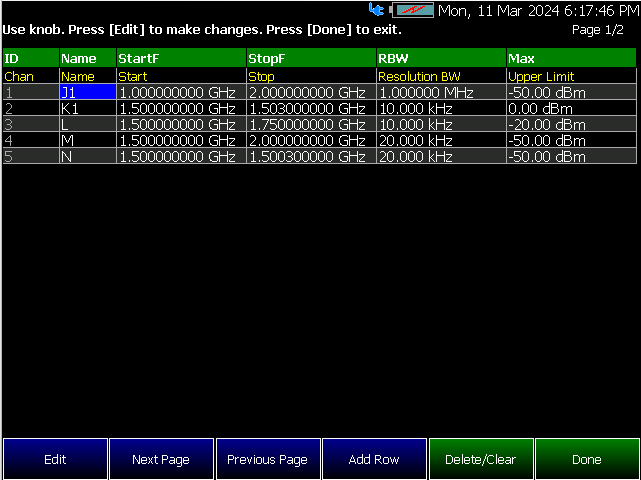Go to Next Page softkey
This screenshot has height=480, width=641.
161,459
